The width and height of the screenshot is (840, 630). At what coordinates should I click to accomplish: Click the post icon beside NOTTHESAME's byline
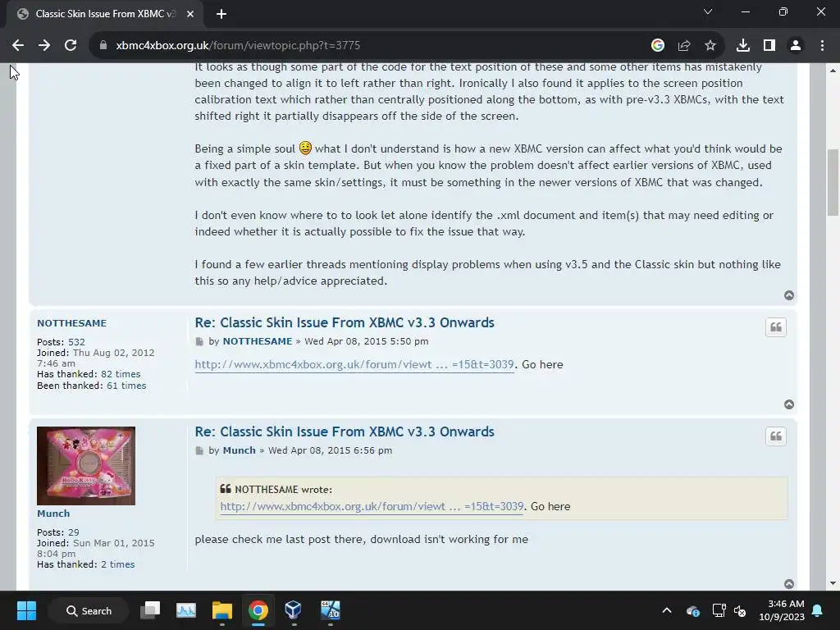[x=199, y=342]
